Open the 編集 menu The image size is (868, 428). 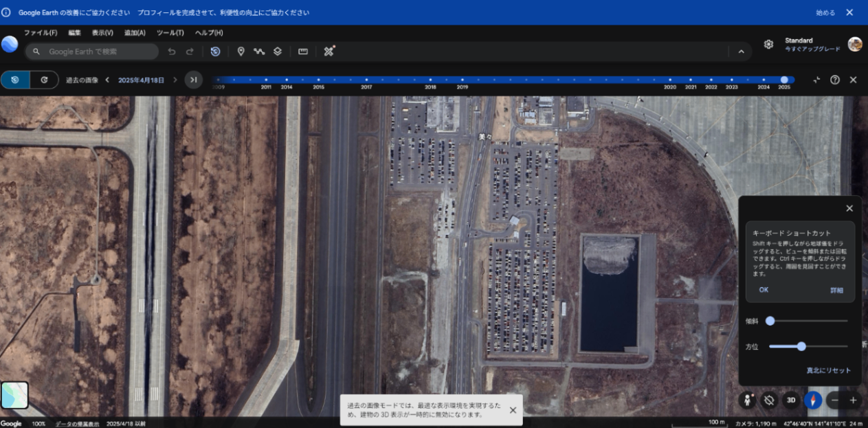[74, 32]
